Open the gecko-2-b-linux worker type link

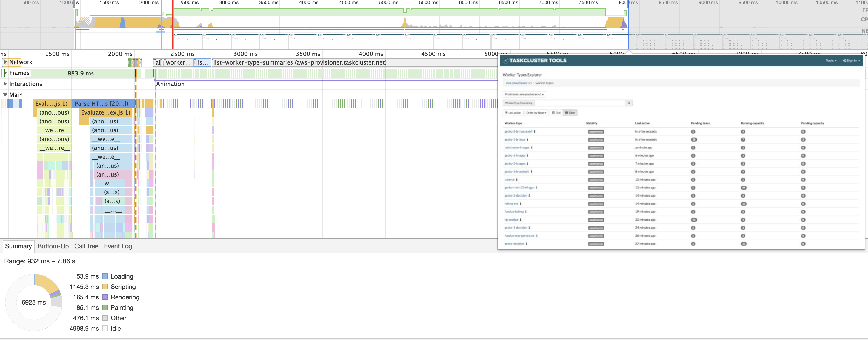click(515, 140)
